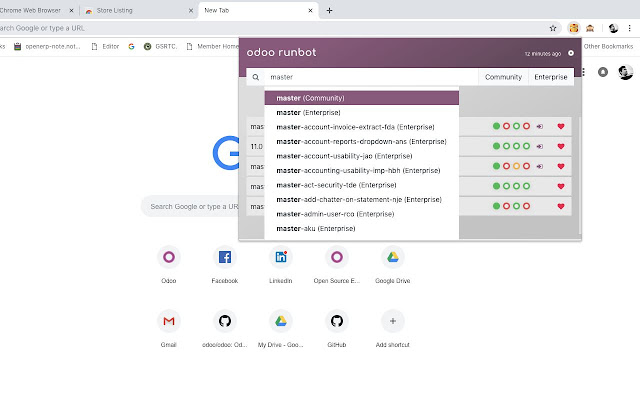Open the odoo/odoo GitHub shortcut tile

click(224, 321)
